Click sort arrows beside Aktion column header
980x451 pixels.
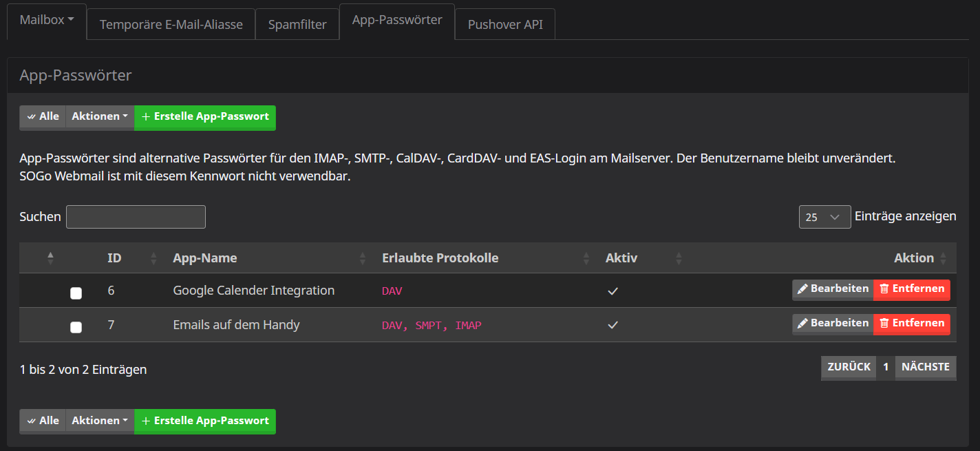[943, 258]
